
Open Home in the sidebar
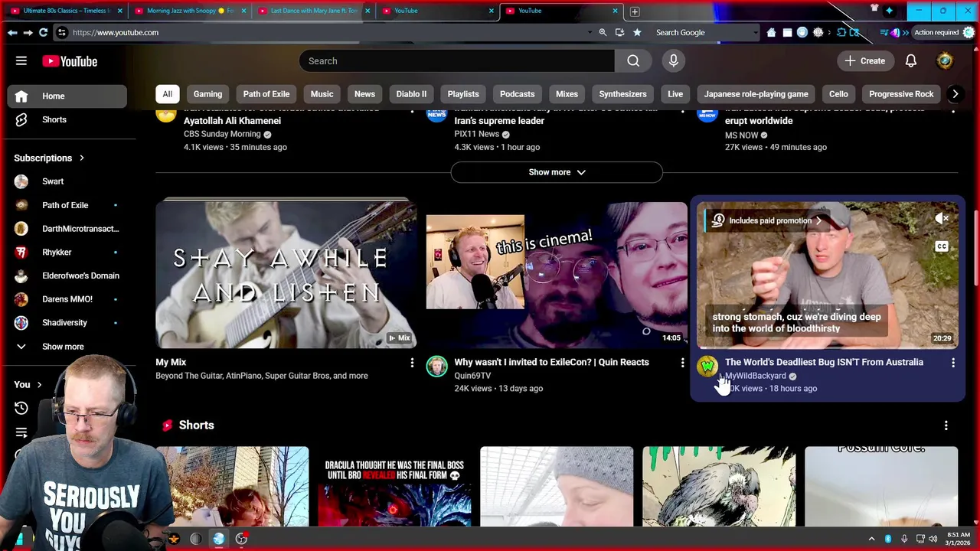point(67,96)
